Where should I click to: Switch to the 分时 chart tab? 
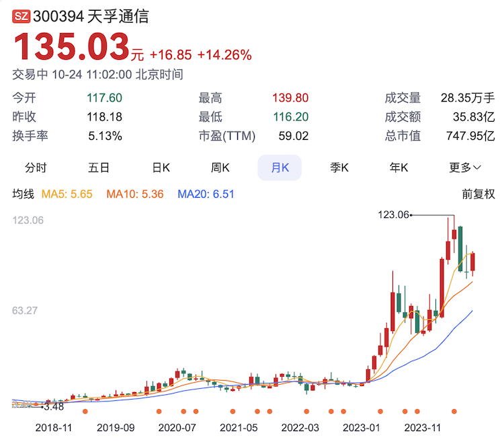(x=36, y=168)
